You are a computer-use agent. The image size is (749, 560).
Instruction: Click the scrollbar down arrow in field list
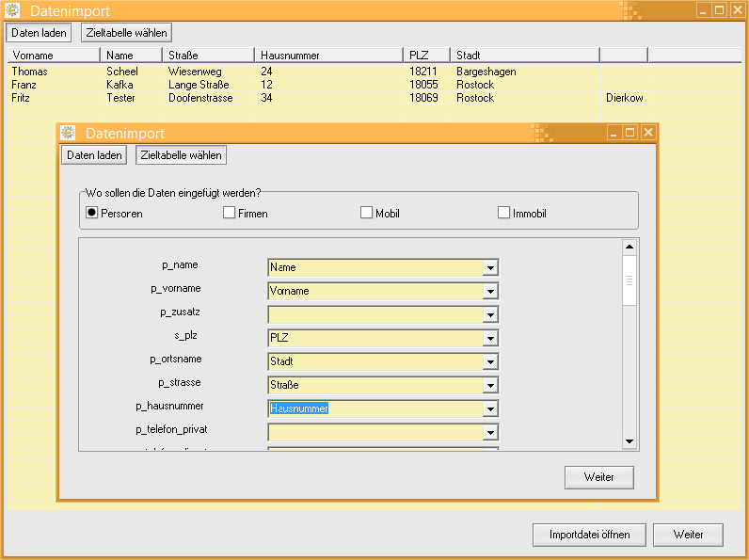629,440
